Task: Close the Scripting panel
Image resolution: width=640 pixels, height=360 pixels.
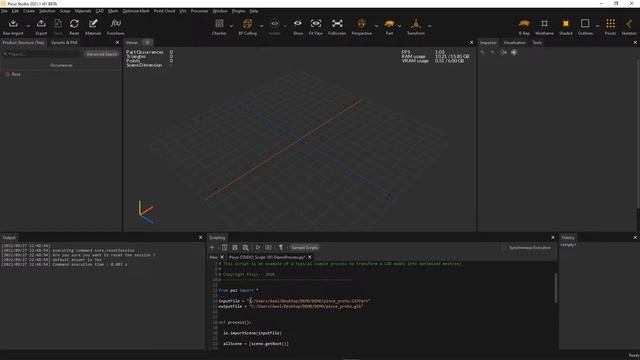Action: [x=553, y=238]
